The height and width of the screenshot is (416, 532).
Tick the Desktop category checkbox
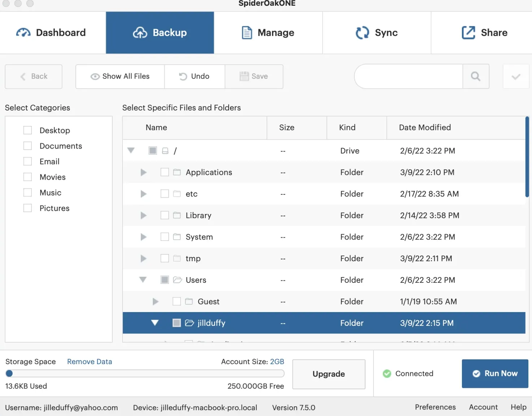tap(27, 130)
